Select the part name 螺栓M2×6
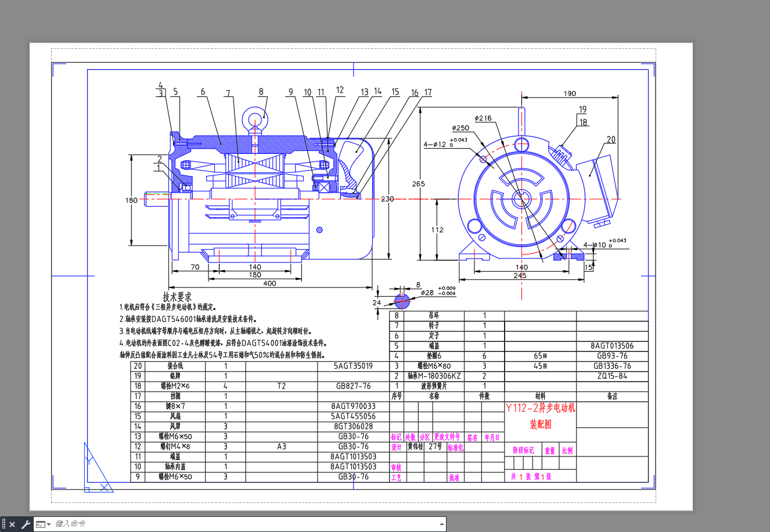Screen dimensions: 770x532 [175, 386]
